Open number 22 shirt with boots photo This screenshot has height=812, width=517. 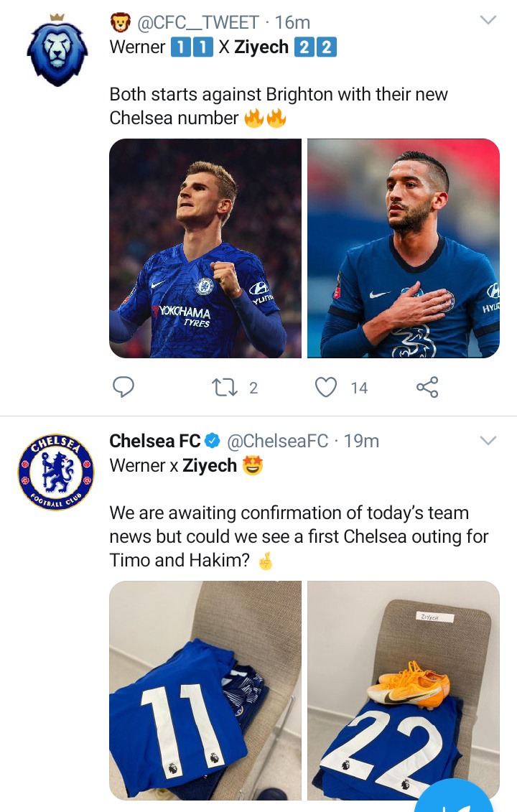(404, 690)
